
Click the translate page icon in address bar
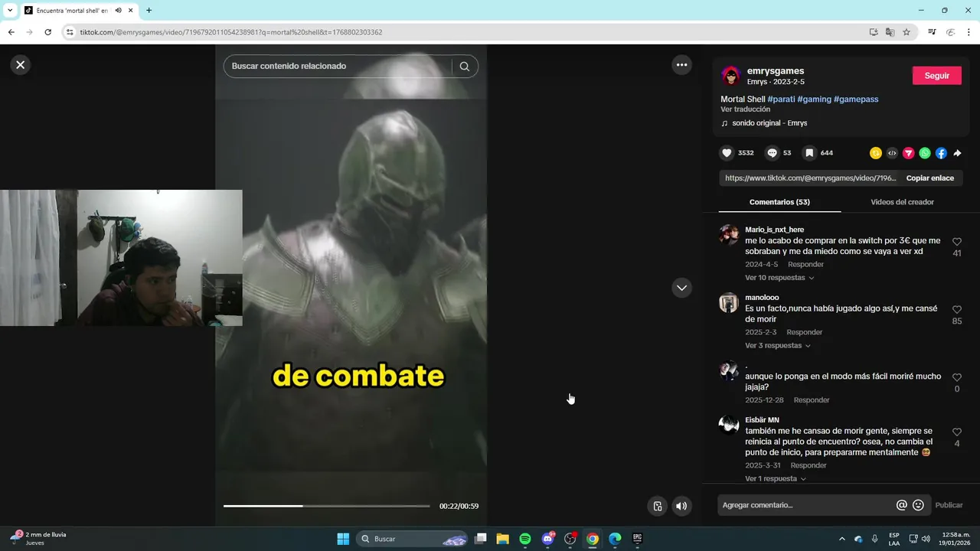click(x=890, y=32)
